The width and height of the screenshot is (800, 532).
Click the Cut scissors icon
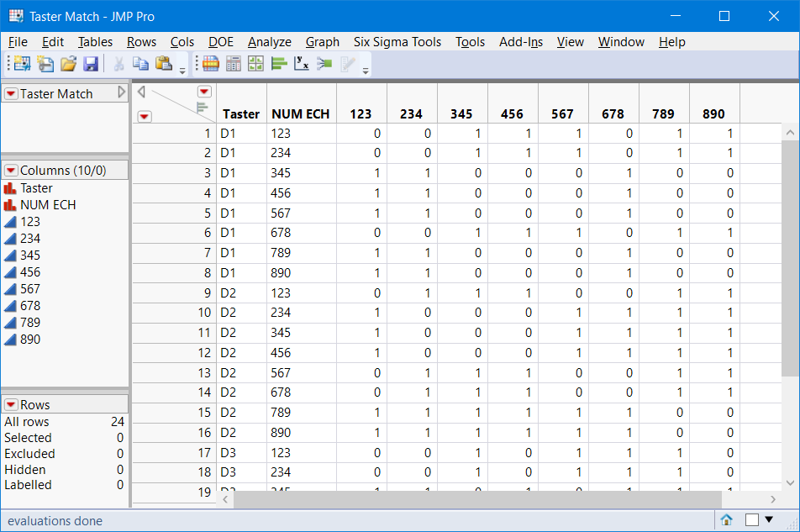tap(118, 64)
